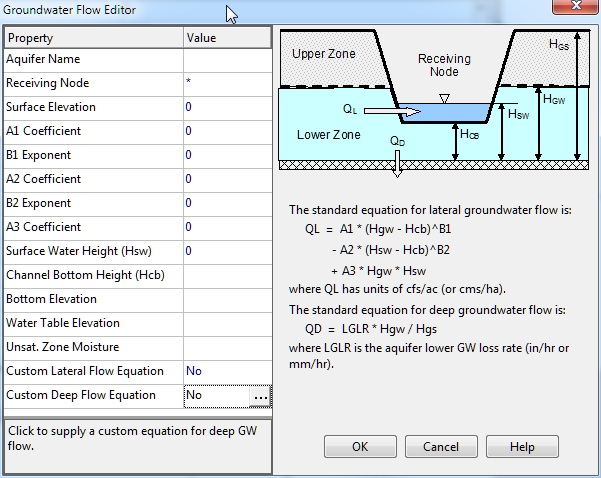Select the Bottom Elevation value cell
Screen dimensions: 601x478
pyautogui.click(x=228, y=300)
